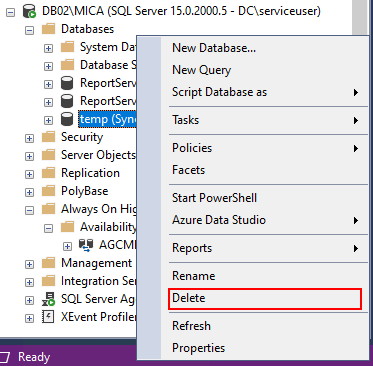Click the temp database cylinder icon
The height and width of the screenshot is (366, 373).
(67, 119)
